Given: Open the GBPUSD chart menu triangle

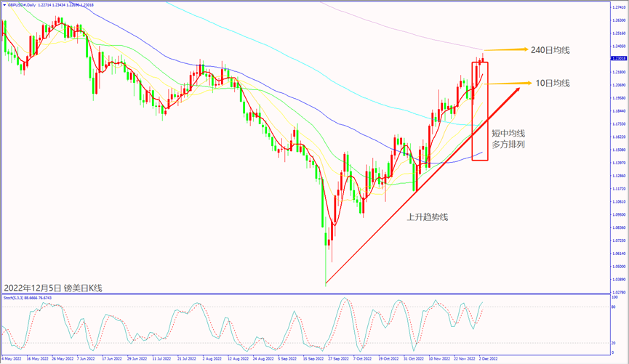Looking at the screenshot, I should [x=6, y=6].
